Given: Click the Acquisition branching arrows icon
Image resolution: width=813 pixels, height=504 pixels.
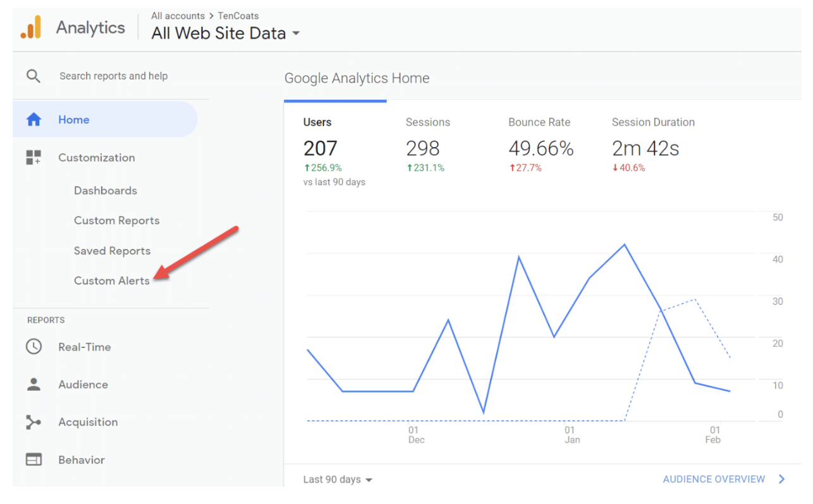Looking at the screenshot, I should coord(34,422).
